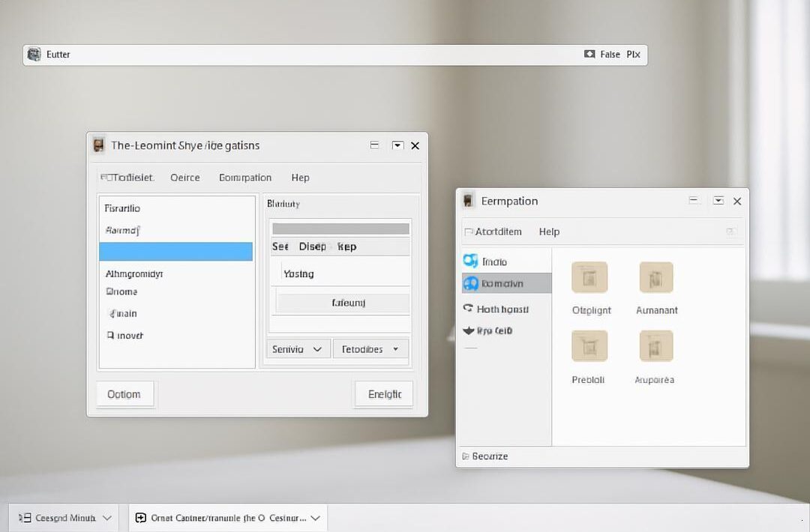Click the app icon beside Eutter
810x532 pixels.
(34, 54)
